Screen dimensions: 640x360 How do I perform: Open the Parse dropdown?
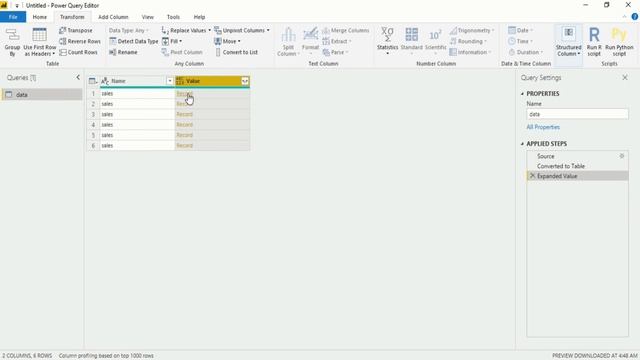click(336, 52)
